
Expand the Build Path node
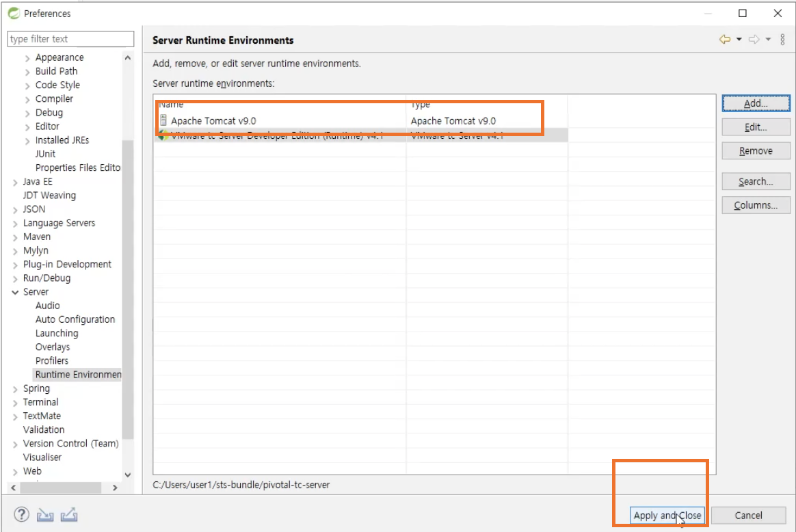(27, 72)
